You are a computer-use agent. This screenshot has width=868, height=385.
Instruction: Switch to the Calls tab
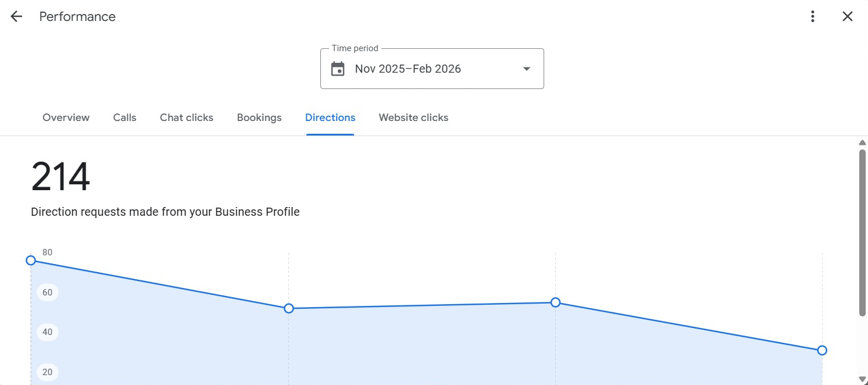click(x=125, y=117)
